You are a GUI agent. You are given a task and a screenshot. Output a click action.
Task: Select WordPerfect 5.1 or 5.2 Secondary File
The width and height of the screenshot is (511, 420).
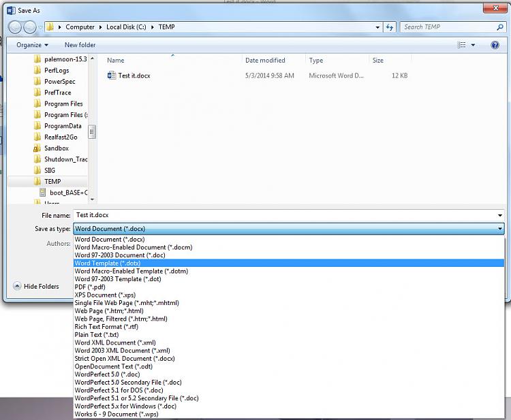[x=289, y=398]
